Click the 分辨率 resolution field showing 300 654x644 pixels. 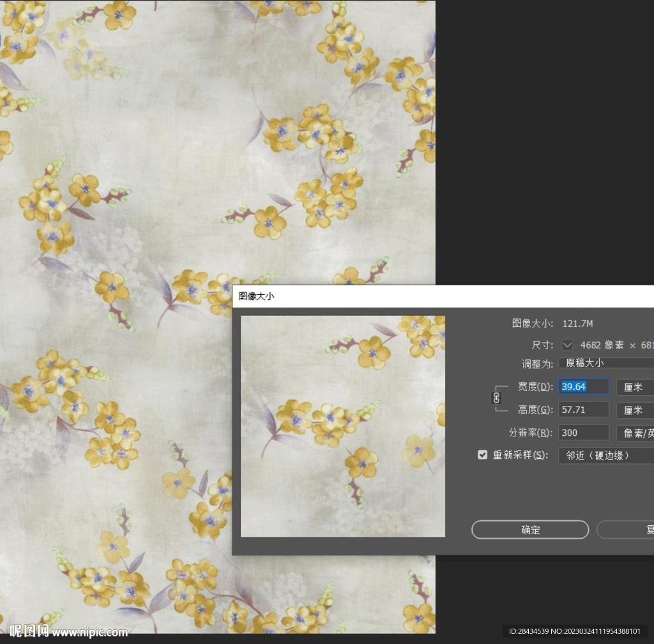pyautogui.click(x=583, y=433)
